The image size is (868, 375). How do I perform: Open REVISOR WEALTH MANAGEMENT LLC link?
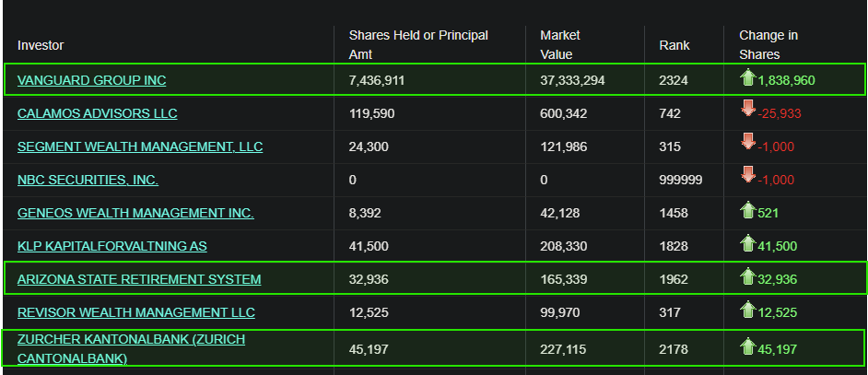pos(135,313)
